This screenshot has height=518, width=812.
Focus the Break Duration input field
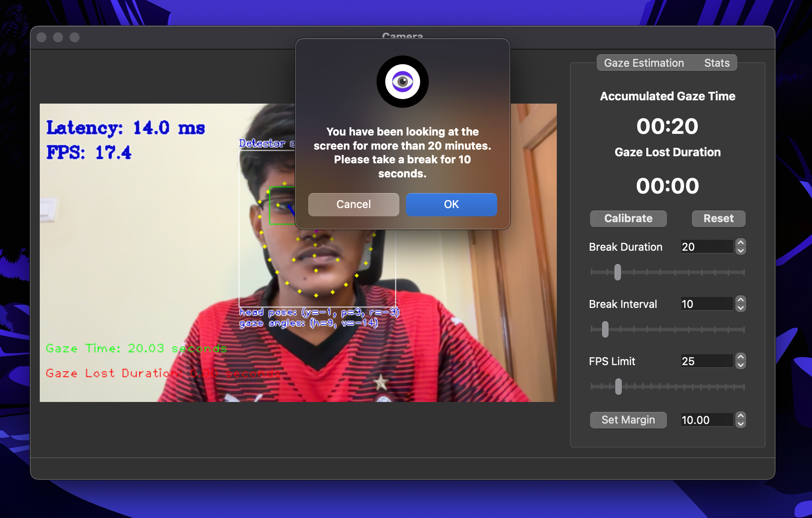tap(706, 247)
